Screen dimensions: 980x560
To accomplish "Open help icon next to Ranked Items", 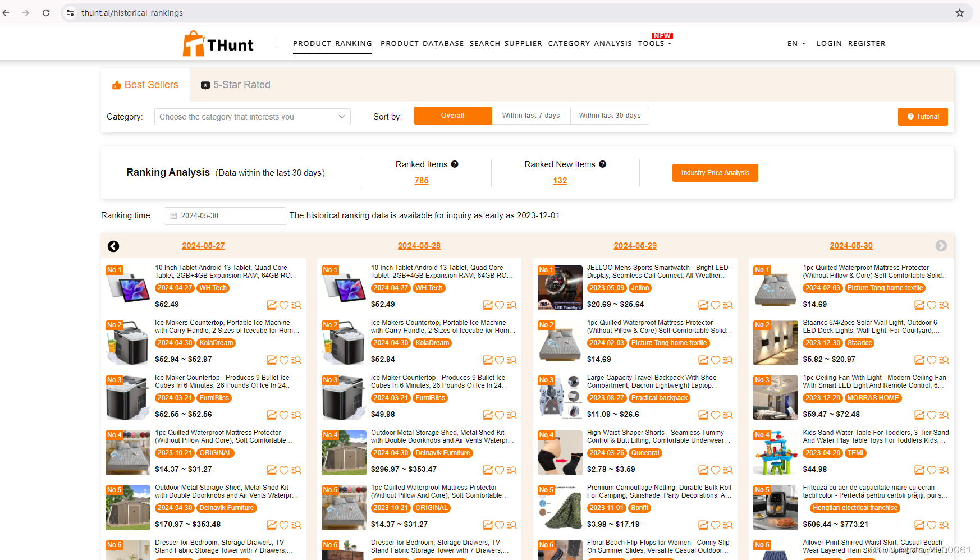I will pos(455,164).
